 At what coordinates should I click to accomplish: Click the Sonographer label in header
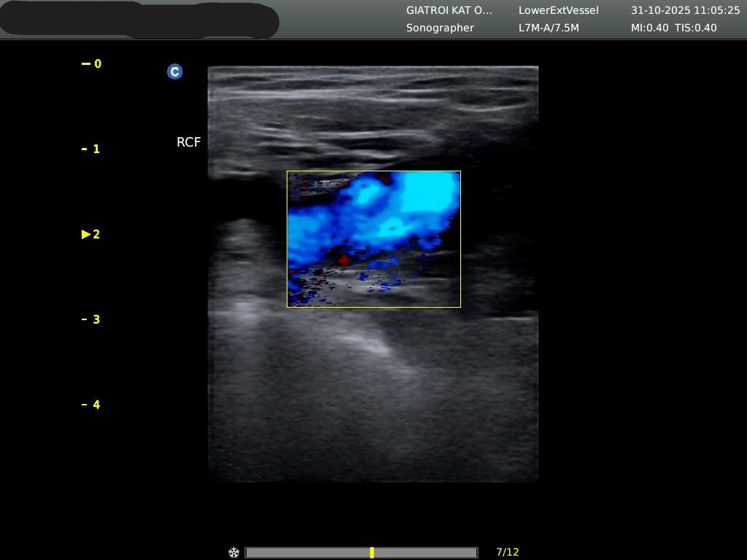[x=440, y=28]
